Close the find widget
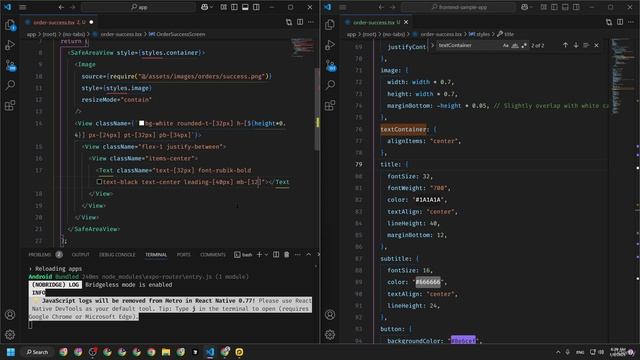 [x=596, y=45]
